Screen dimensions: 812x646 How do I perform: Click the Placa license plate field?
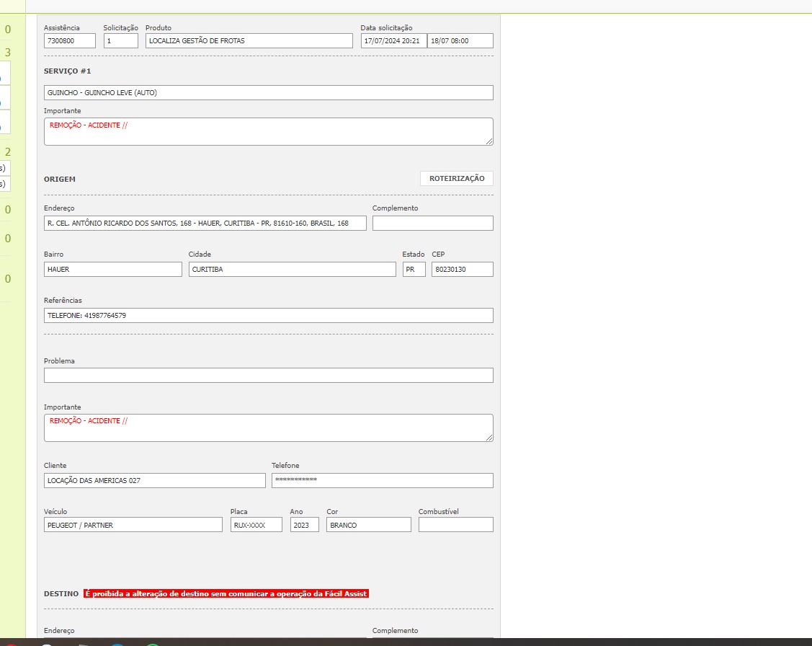[256, 526]
